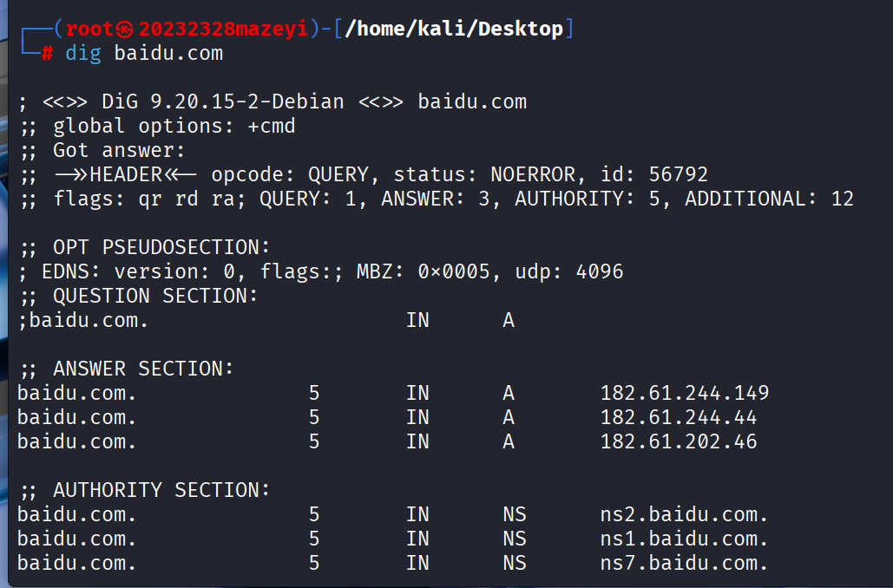Click IP address 182.61.244.149
Viewport: 893px width, 588px height.
[685, 393]
